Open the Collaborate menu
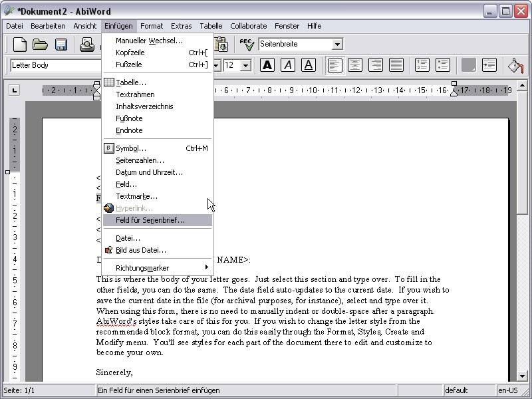The image size is (532, 399). [248, 26]
